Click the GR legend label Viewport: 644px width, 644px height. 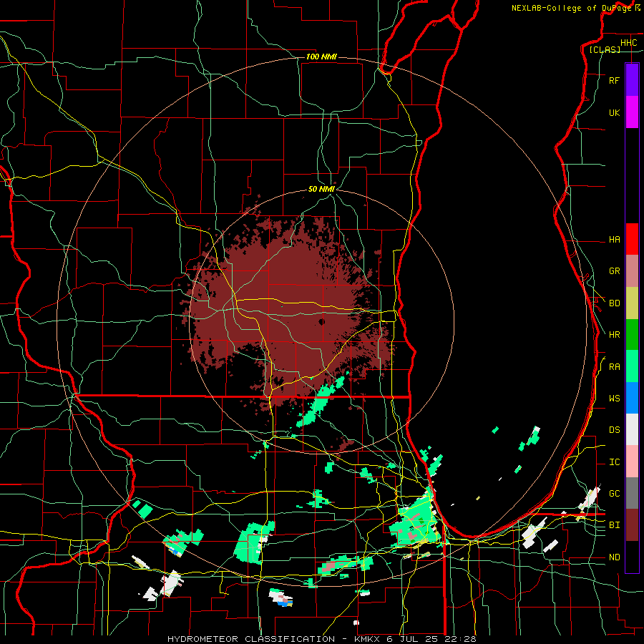pos(614,271)
